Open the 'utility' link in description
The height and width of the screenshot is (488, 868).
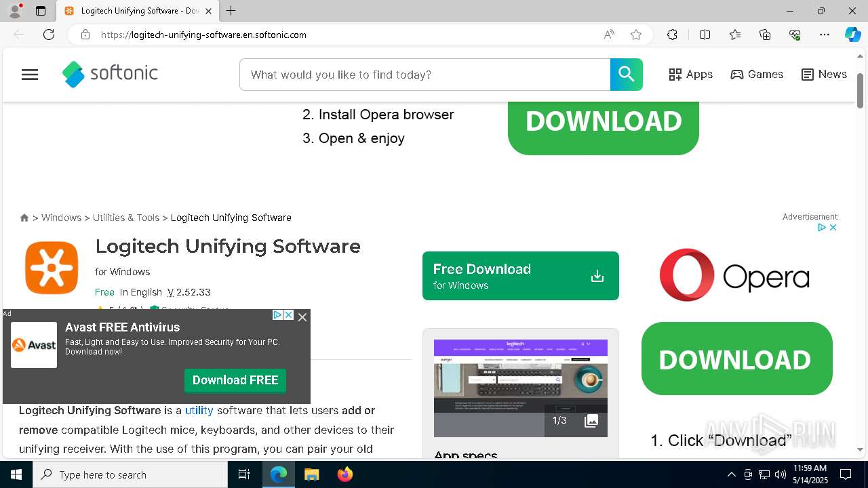(199, 410)
